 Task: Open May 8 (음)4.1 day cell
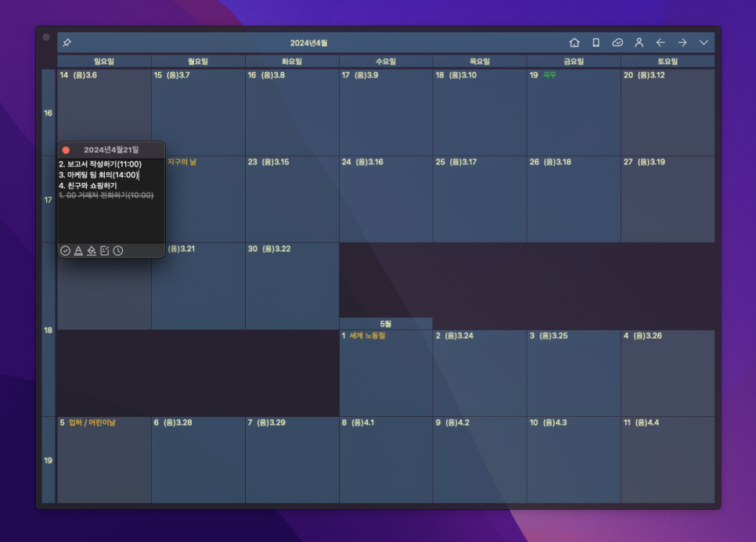pos(386,460)
